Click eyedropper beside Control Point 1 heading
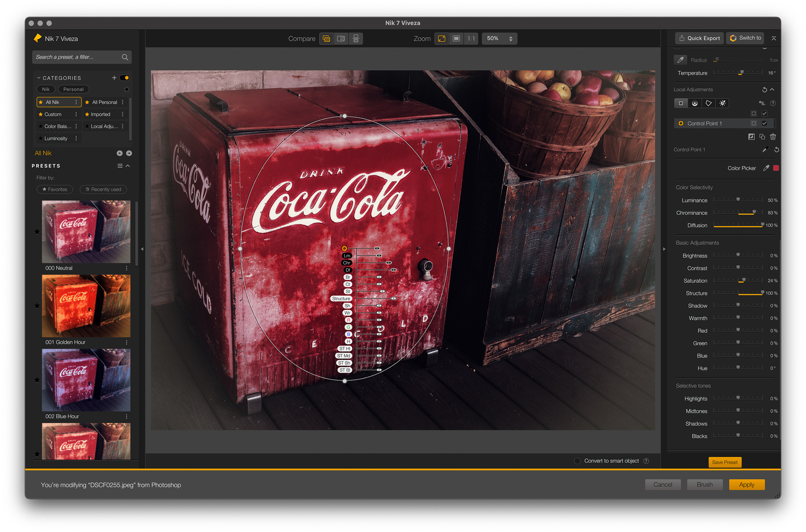Screen dimensions: 806x532 pos(765,149)
